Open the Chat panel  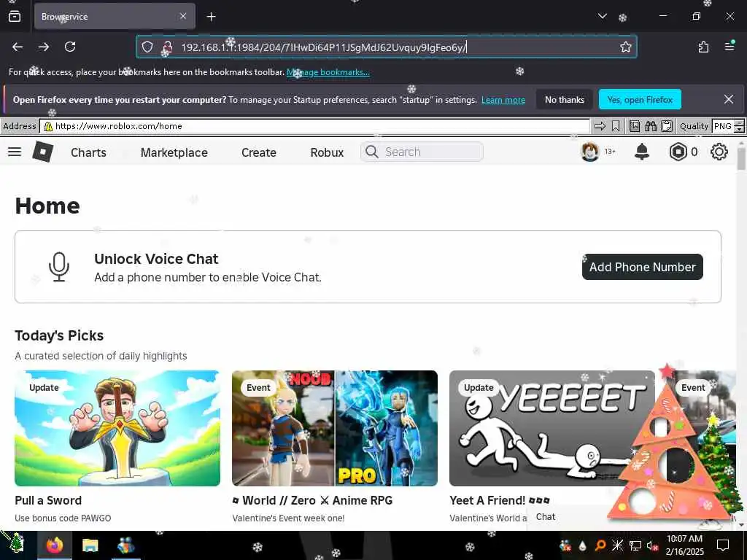click(x=546, y=517)
